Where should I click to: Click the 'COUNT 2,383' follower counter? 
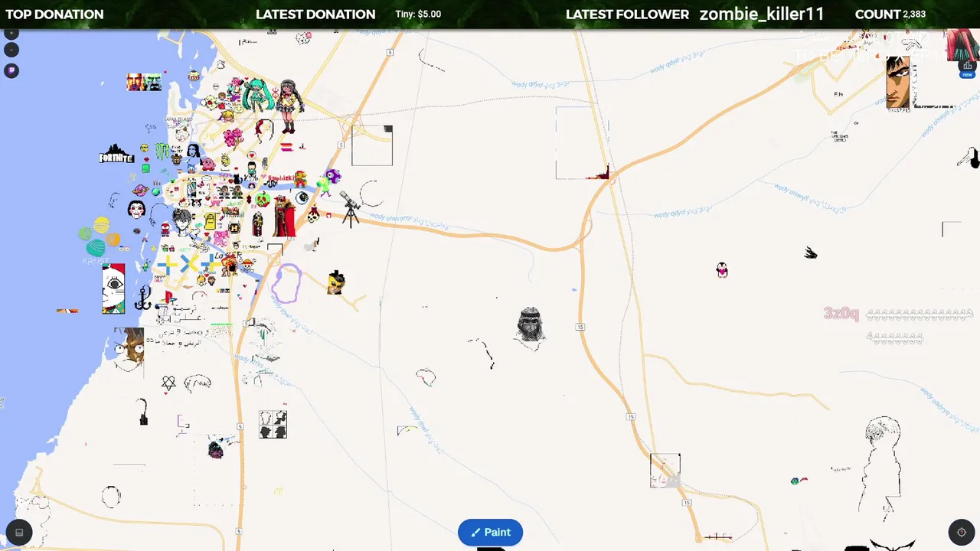click(890, 14)
